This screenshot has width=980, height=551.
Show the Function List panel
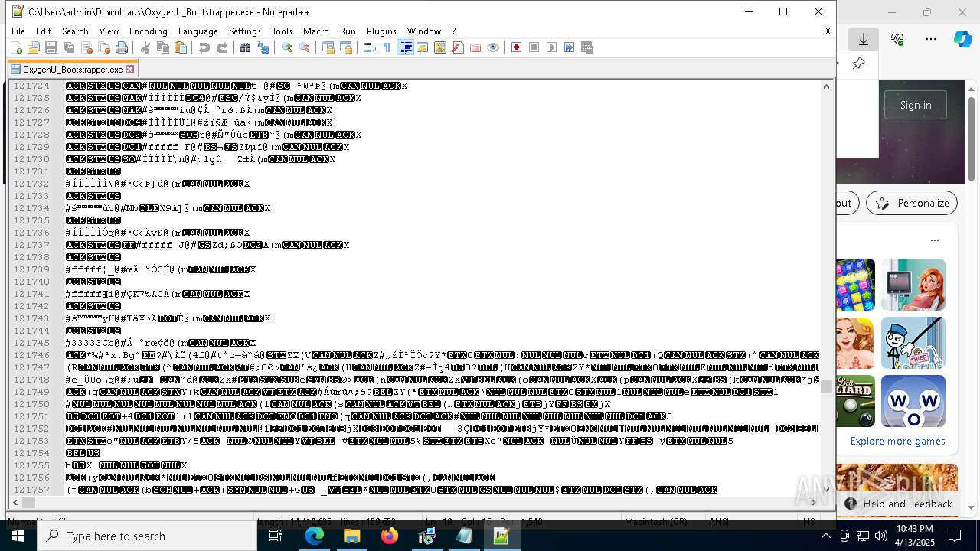tap(458, 47)
